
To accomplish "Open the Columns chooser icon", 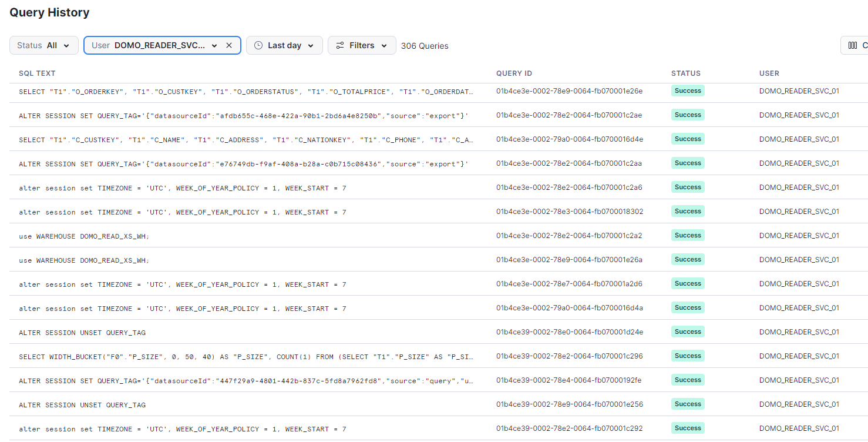I will click(x=853, y=45).
